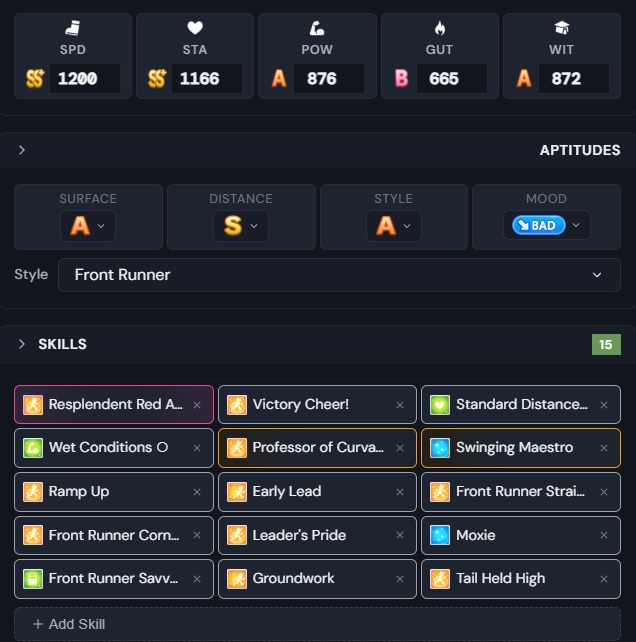Image resolution: width=636 pixels, height=642 pixels.
Task: Click the Groundwork skill name
Action: tap(293, 579)
